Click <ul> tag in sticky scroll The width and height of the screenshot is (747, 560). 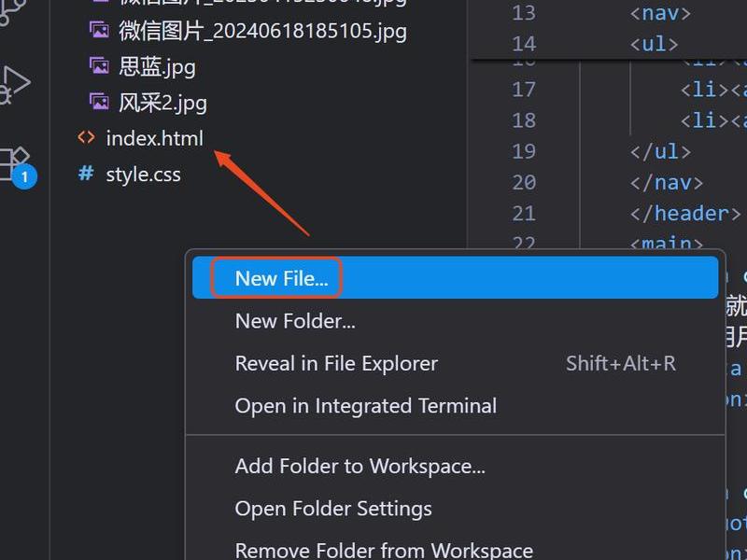655,44
